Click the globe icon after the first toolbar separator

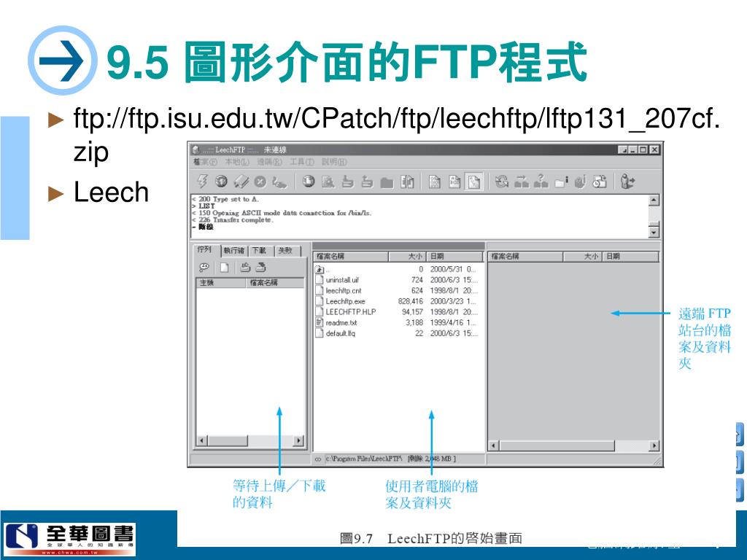[309, 182]
